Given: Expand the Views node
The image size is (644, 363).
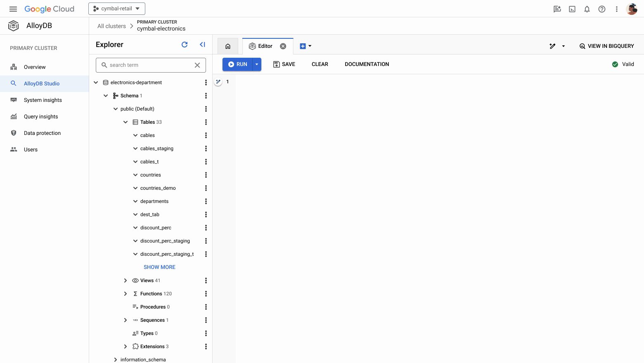Looking at the screenshot, I should click(125, 280).
